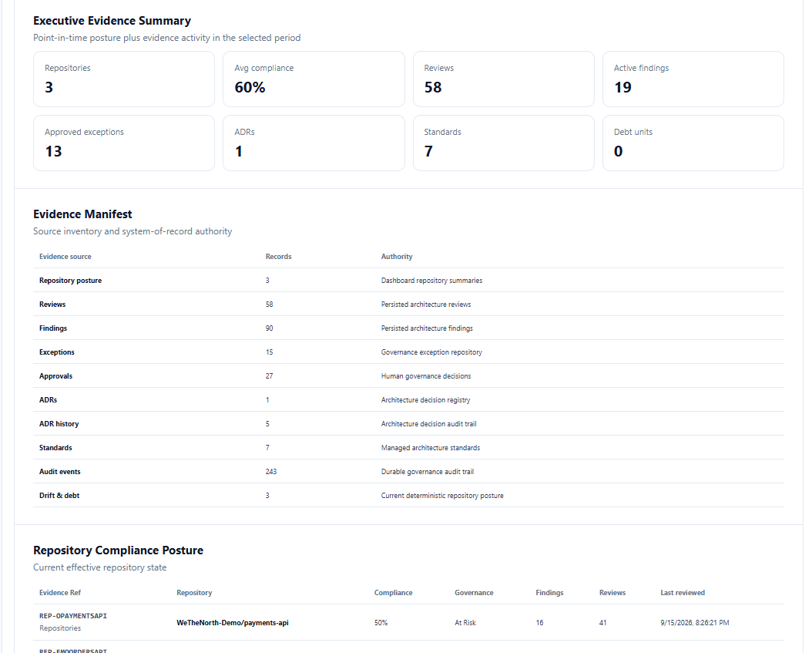Select the Drift & debt row label

[59, 496]
